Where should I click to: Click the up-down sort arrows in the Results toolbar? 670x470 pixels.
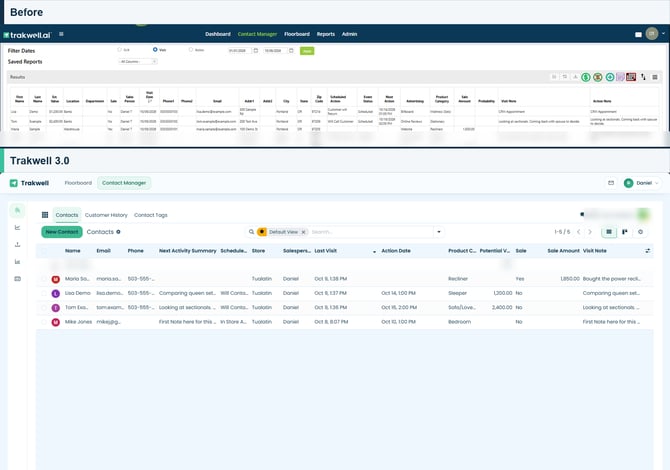coord(643,77)
